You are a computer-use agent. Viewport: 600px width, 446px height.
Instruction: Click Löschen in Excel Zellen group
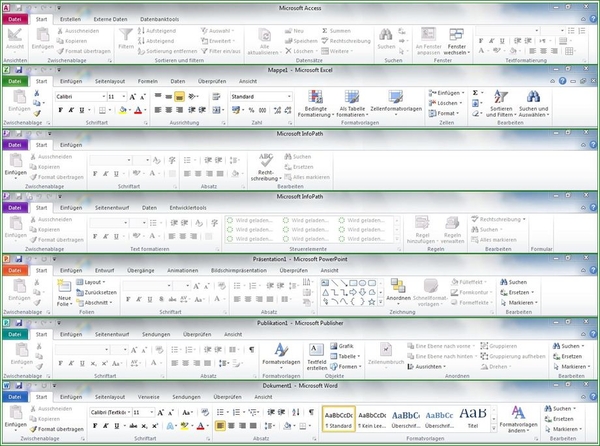443,103
